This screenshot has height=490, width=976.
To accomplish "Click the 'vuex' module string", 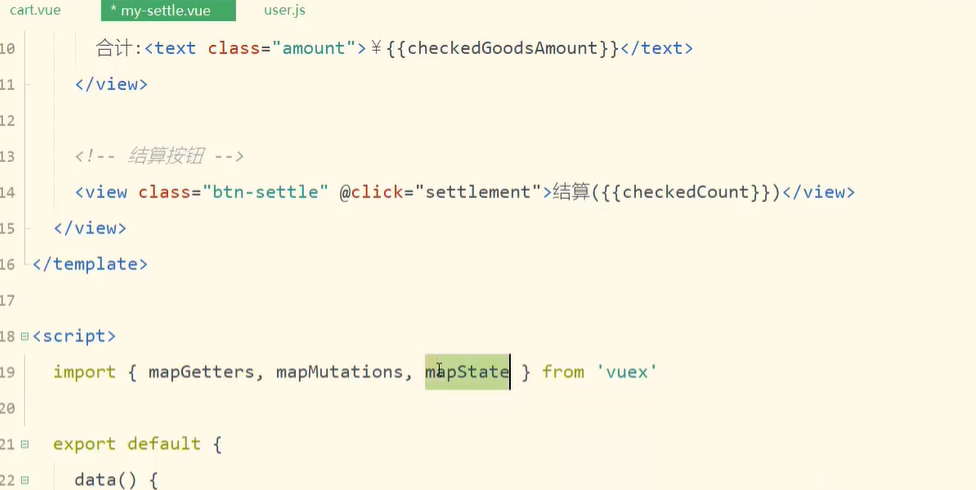I will pos(627,372).
